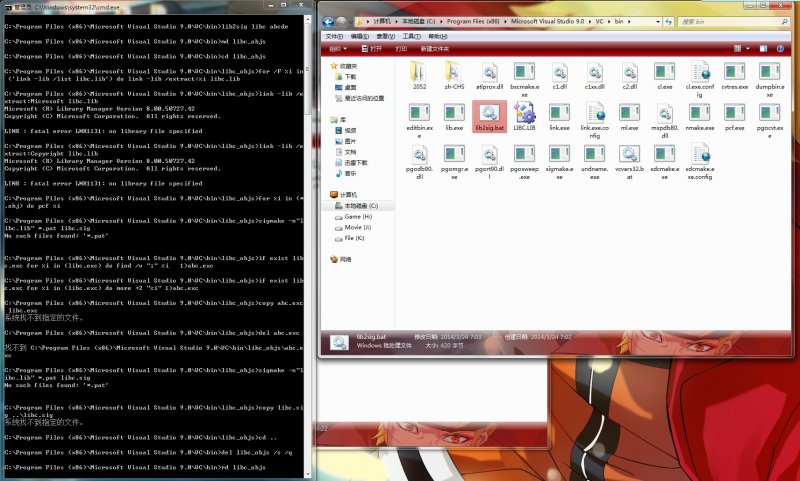Select Game (H:) drive in sidebar
This screenshot has width=800, height=481.
[354, 216]
